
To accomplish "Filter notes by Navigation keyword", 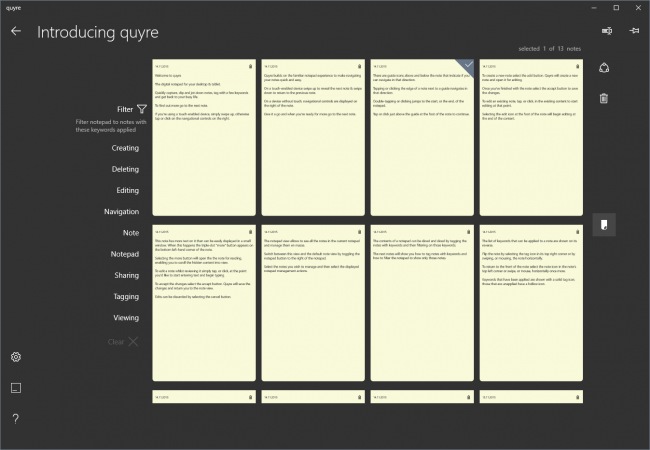I will point(121,211).
